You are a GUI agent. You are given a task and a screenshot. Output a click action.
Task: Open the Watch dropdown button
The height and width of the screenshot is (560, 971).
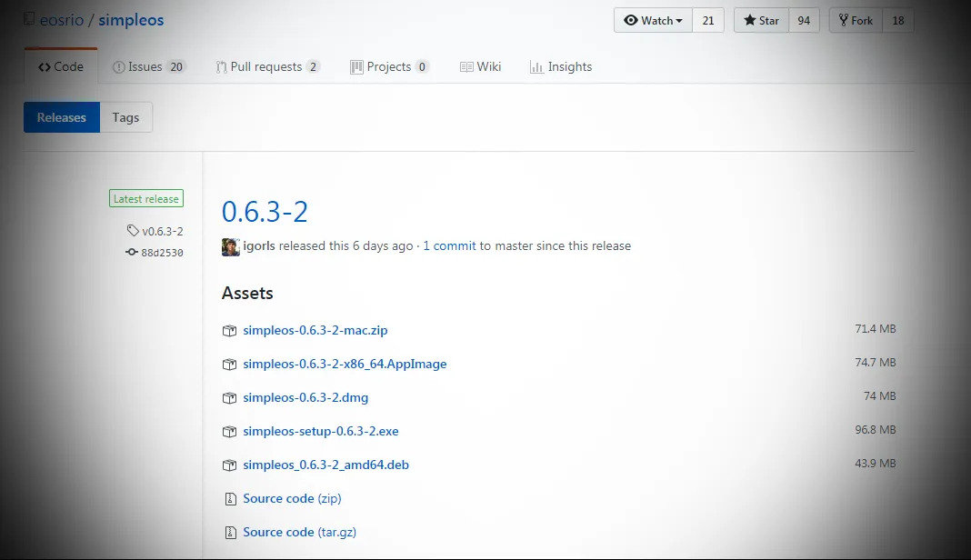coord(653,20)
